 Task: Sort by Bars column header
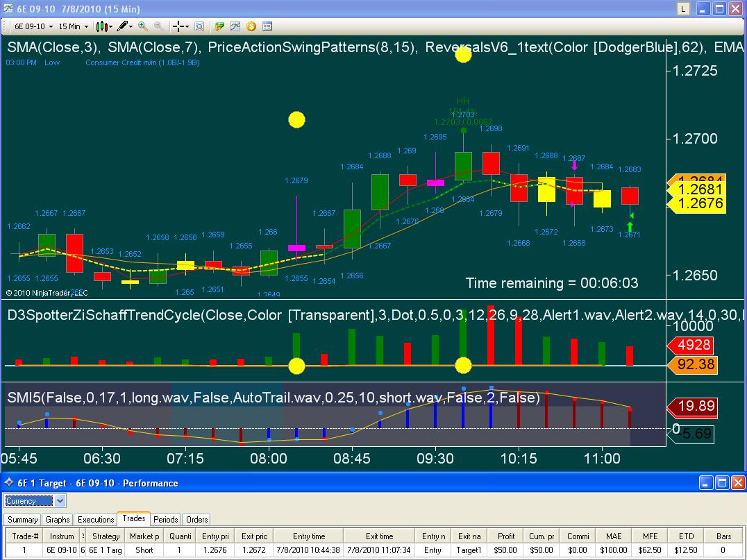723,536
